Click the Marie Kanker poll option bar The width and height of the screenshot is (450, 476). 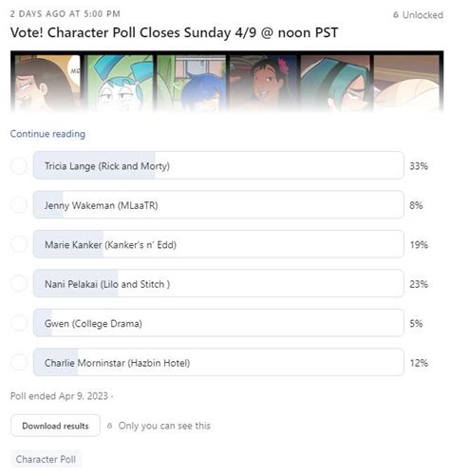click(218, 244)
